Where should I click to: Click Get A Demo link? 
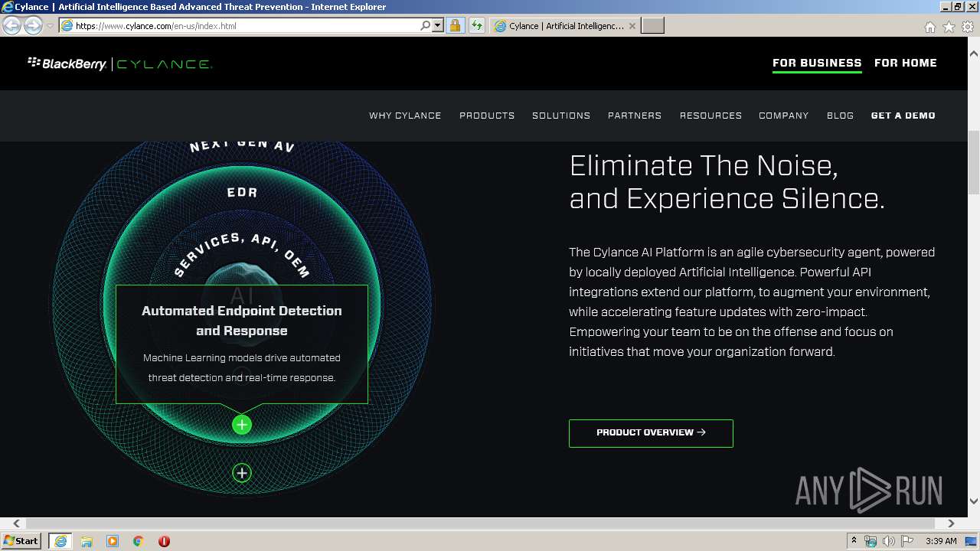coord(903,116)
